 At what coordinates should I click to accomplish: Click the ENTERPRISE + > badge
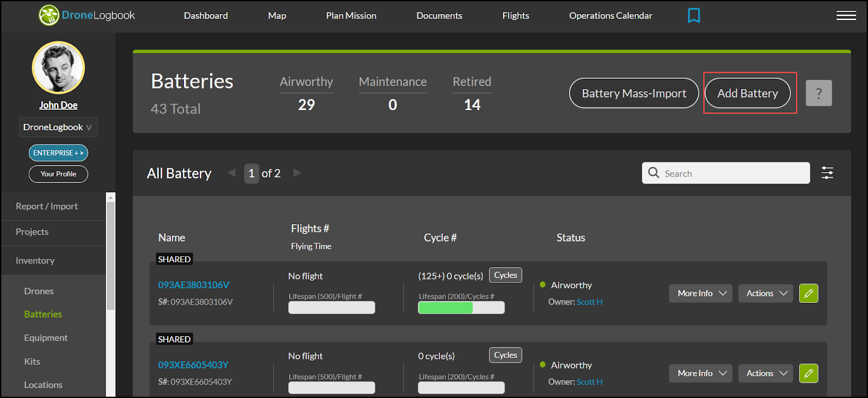(x=58, y=153)
